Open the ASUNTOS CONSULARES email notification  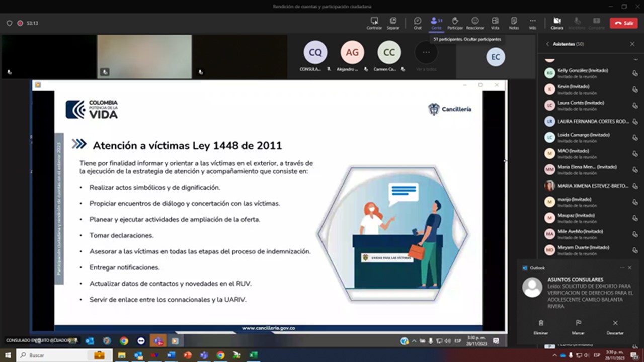[579, 293]
